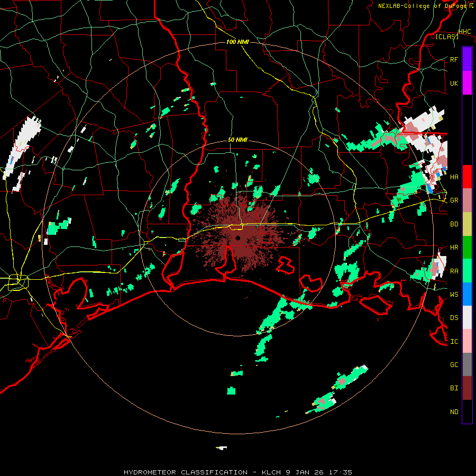Click the DS legend label
The image size is (476, 476).
click(x=454, y=317)
